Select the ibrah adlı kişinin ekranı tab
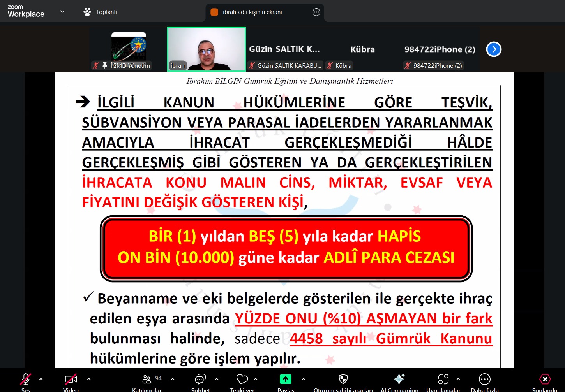 pyautogui.click(x=252, y=12)
